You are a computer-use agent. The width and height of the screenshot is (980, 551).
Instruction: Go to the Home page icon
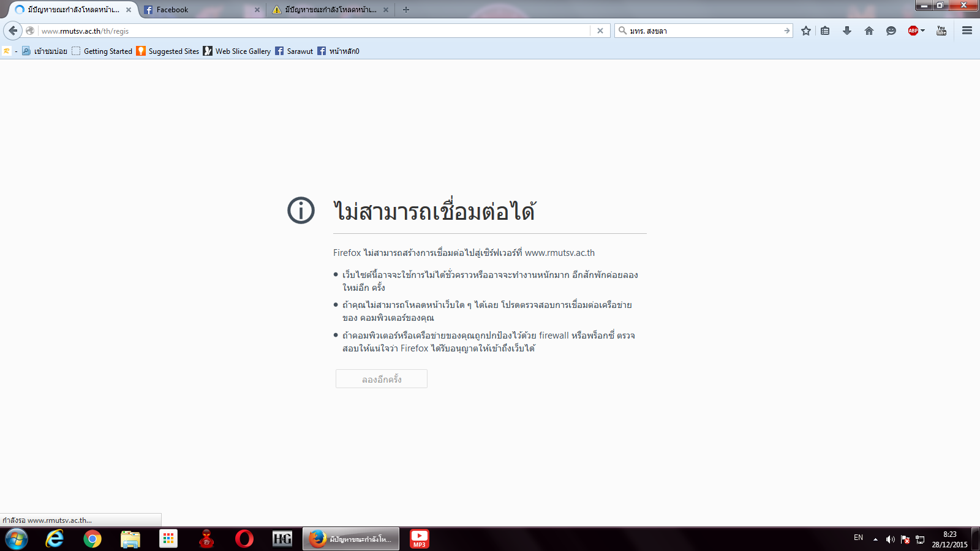[x=869, y=31]
